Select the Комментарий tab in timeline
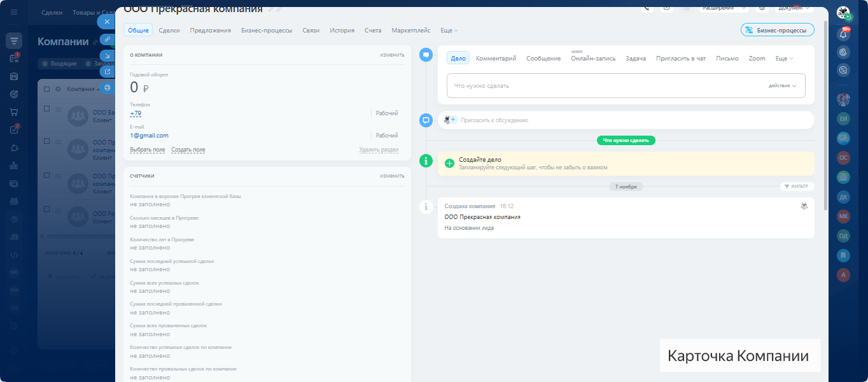Screen dimensions: 868x382 click(x=496, y=59)
